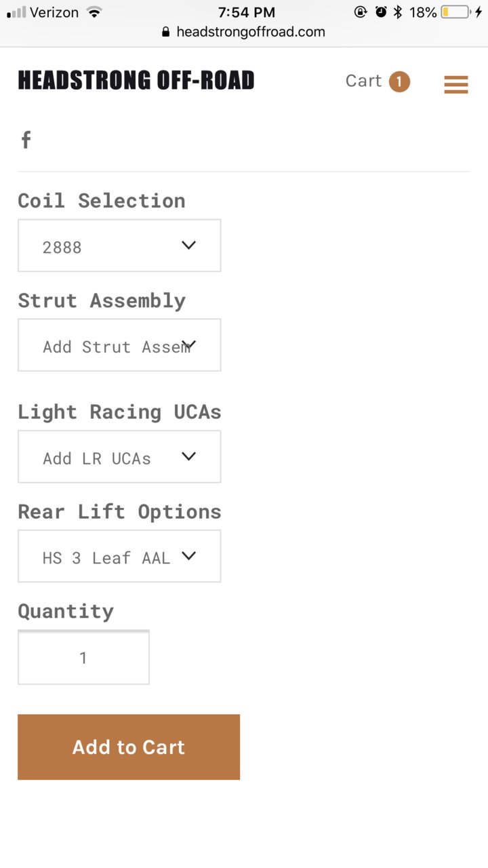The image size is (488, 868).
Task: Tap the Verizon carrier signal indicator
Action: pyautogui.click(x=45, y=12)
